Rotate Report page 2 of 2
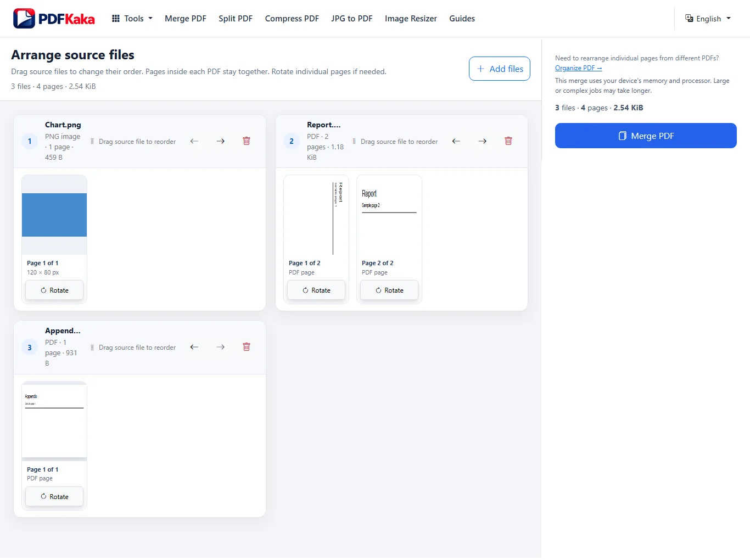 [389, 290]
